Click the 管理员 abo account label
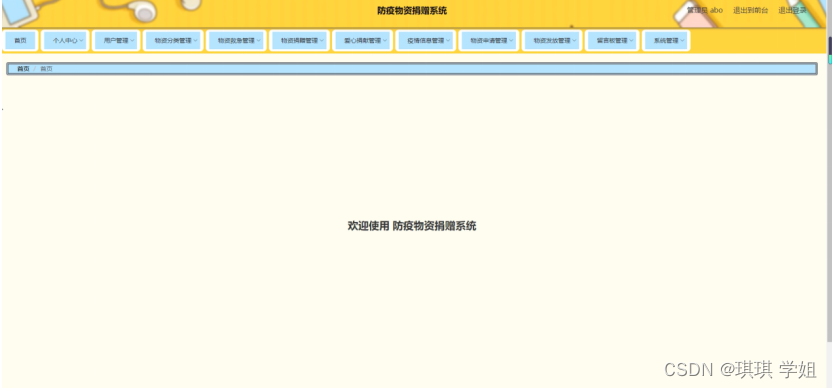 [705, 10]
